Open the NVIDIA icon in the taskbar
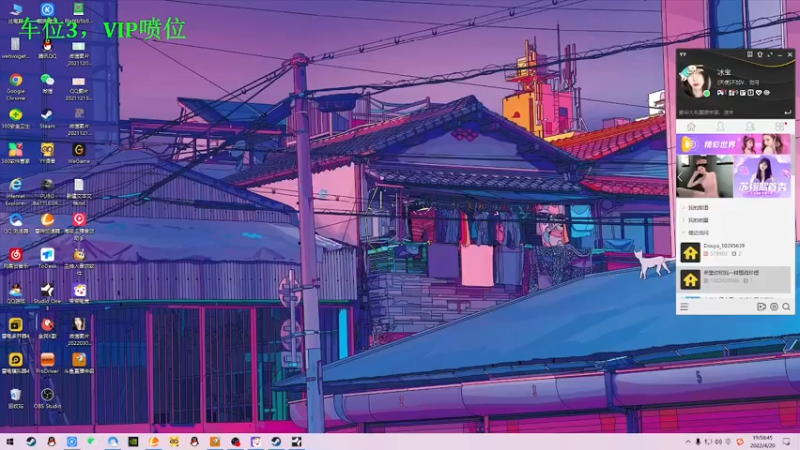This screenshot has height=450, width=800. coord(133,441)
